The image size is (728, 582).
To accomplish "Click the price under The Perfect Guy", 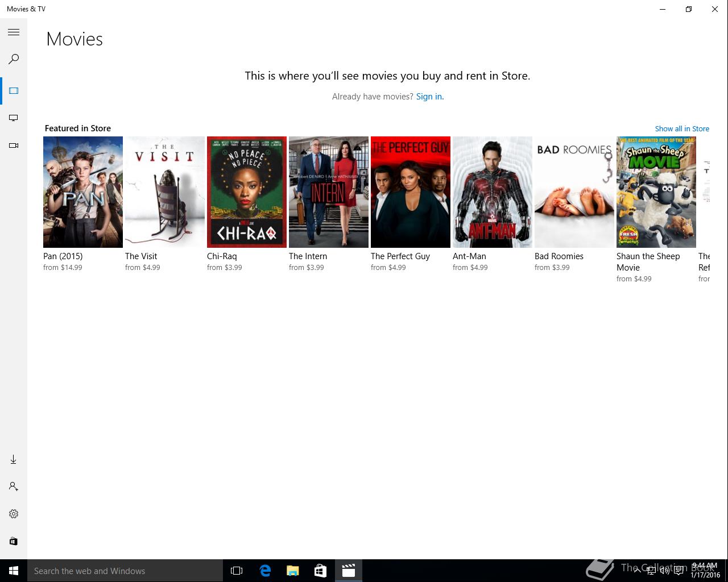I will (388, 268).
